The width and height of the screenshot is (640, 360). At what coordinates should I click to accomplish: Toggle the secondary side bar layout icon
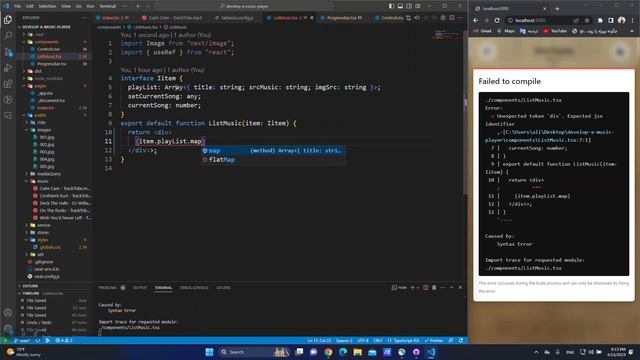pos(409,6)
